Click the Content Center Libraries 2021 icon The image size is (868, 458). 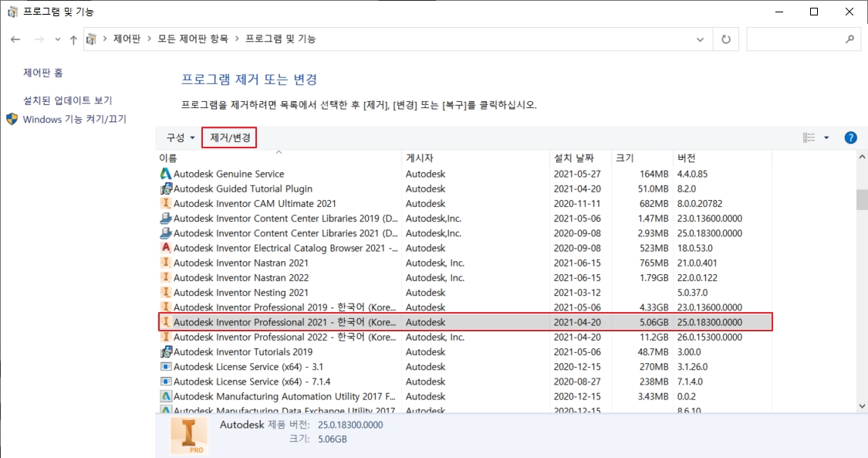pos(166,233)
